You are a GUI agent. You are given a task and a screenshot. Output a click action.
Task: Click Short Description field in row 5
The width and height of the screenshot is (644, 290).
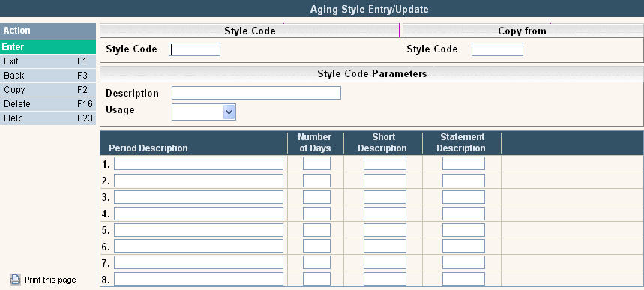[385, 230]
